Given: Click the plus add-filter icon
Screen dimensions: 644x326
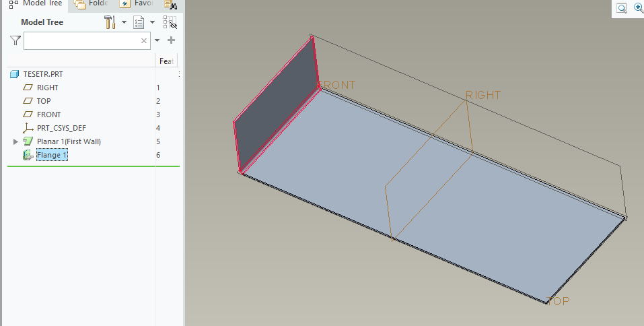Looking at the screenshot, I should point(171,40).
